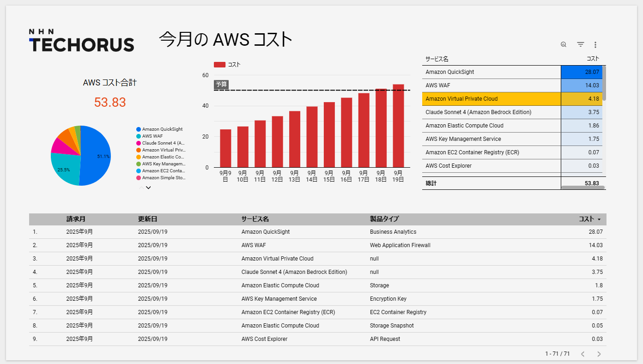This screenshot has height=364, width=643.
Task: Click the Amazon Virtual Priv... legend orange dot
Action: 139,150
